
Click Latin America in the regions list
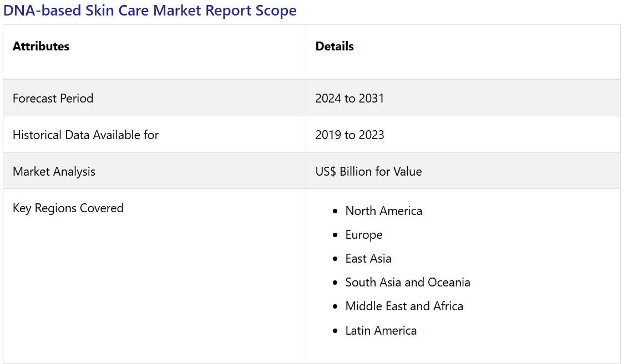tap(381, 331)
